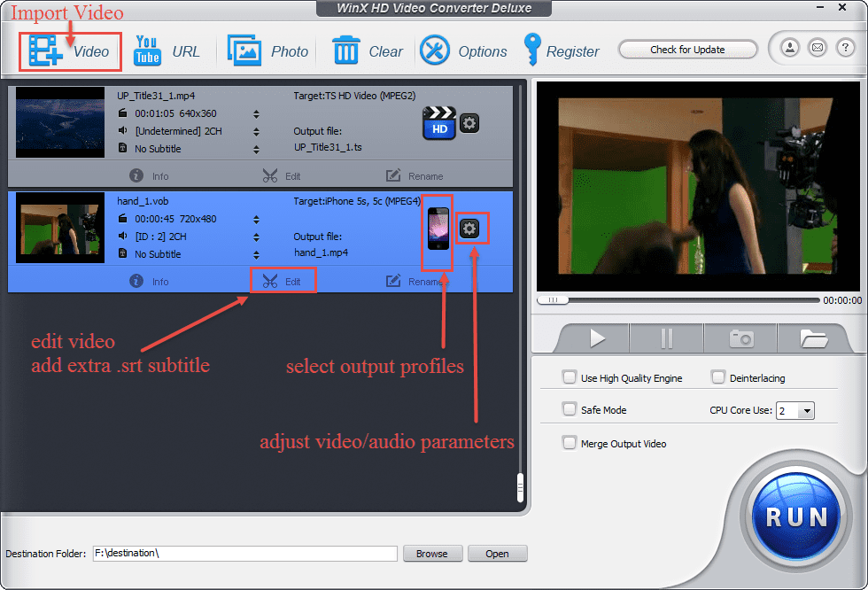Image resolution: width=868 pixels, height=590 pixels.
Task: Click the Check for Update button
Action: 687,50
